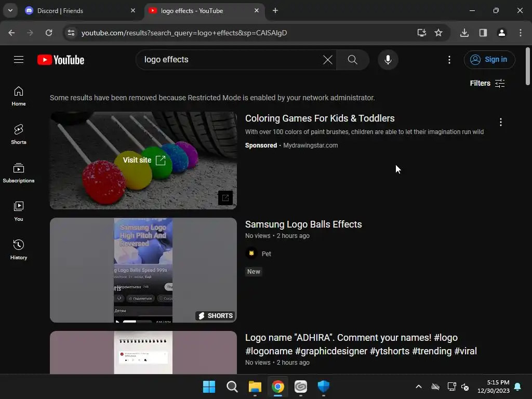532x399 pixels.
Task: Click the browser address bar URL
Action: point(184,33)
